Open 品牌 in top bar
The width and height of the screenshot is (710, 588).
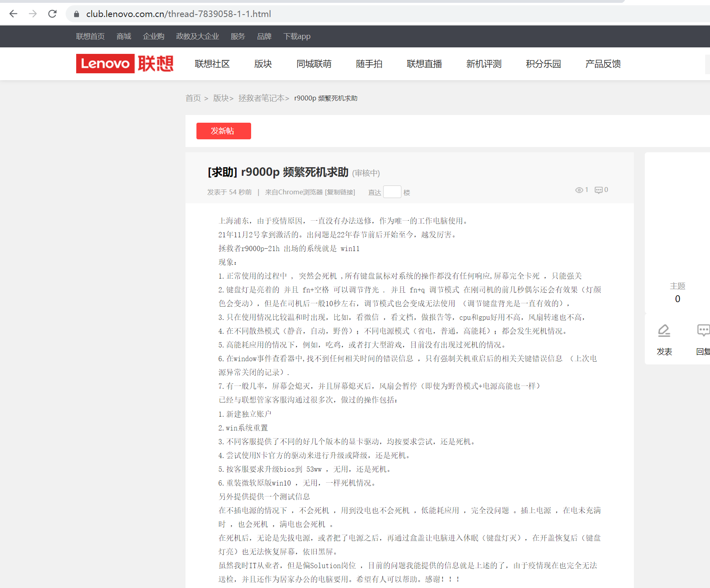[264, 36]
